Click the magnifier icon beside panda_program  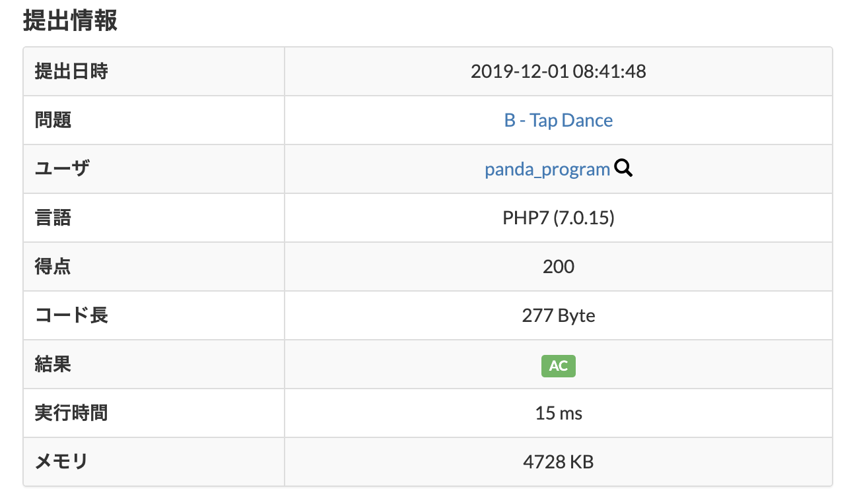pos(623,169)
